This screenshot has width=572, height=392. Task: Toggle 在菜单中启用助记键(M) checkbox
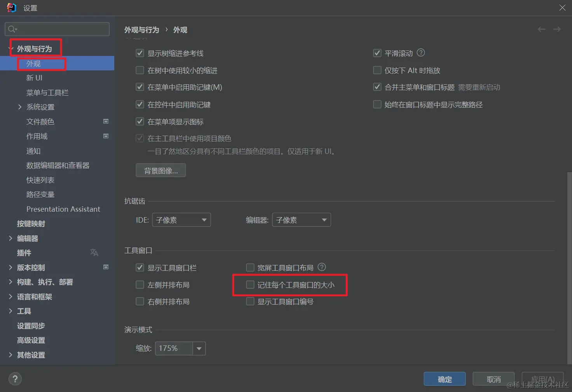coord(140,87)
